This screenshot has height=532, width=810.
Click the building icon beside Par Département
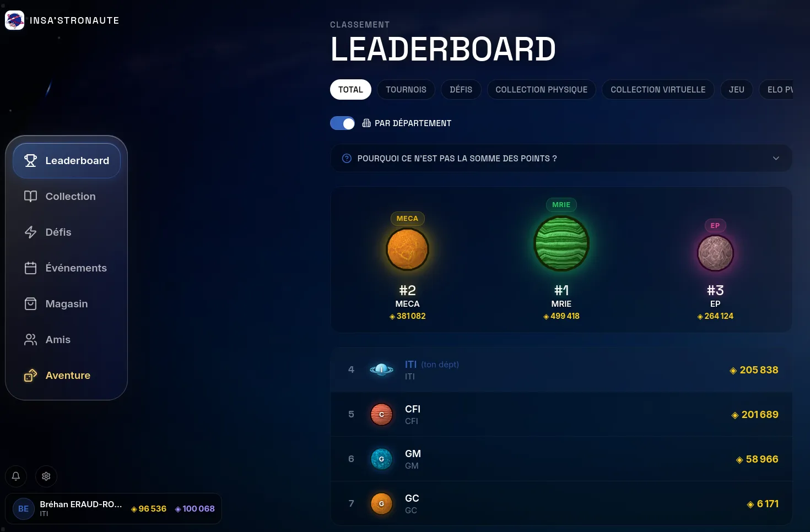point(366,123)
